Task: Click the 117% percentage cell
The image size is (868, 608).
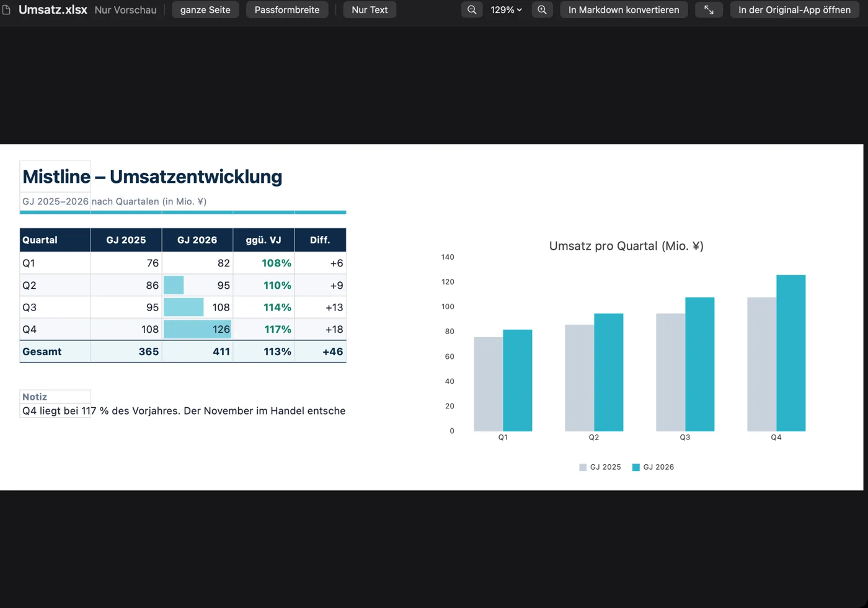Action: (x=263, y=329)
